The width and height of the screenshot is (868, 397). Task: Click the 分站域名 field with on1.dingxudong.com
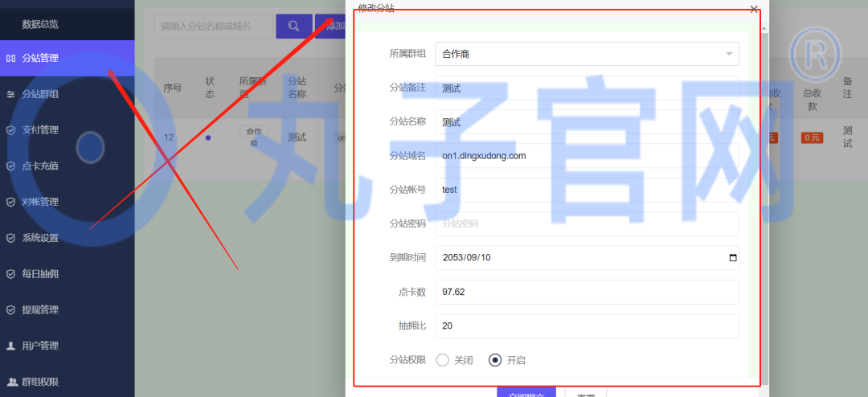click(587, 156)
